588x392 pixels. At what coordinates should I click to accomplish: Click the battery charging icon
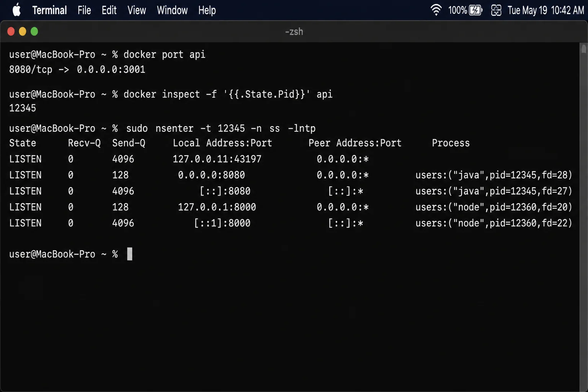[476, 10]
